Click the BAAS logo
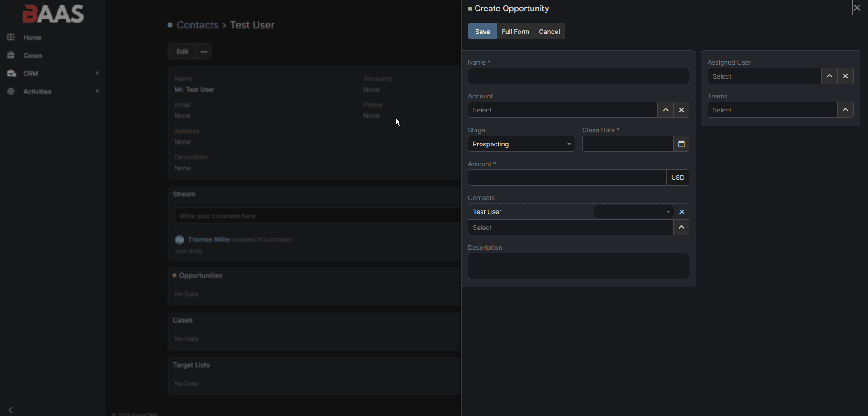This screenshot has width=868, height=416. point(53,14)
